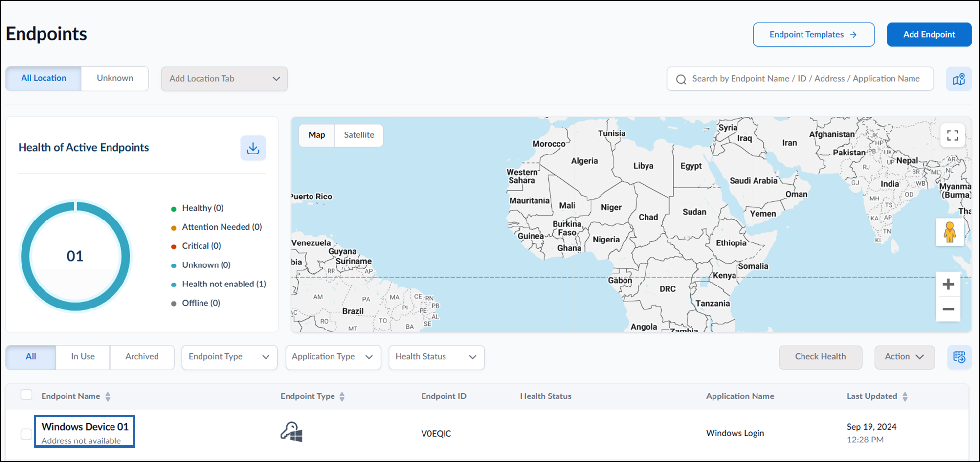Open Windows Device 01 endpoint

(85, 427)
